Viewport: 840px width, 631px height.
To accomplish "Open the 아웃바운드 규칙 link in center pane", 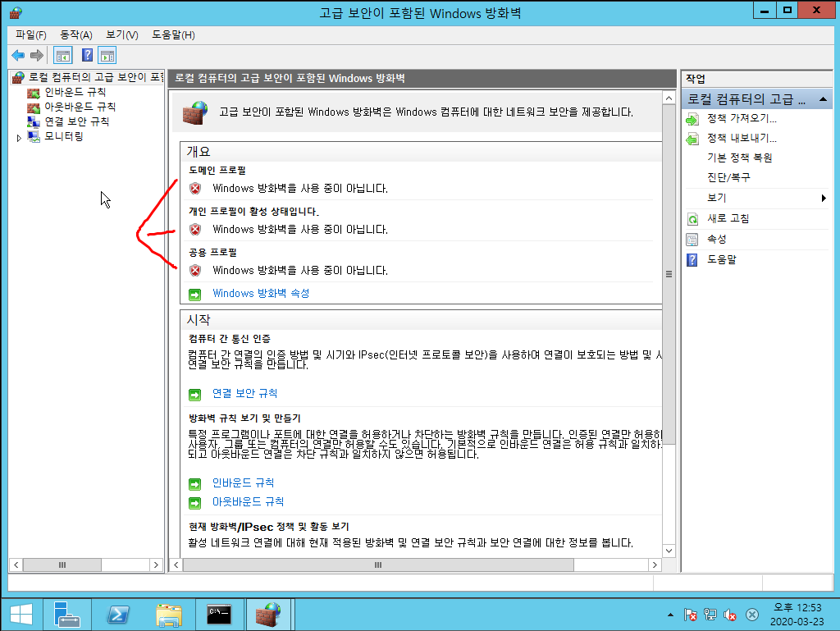I will [248, 501].
